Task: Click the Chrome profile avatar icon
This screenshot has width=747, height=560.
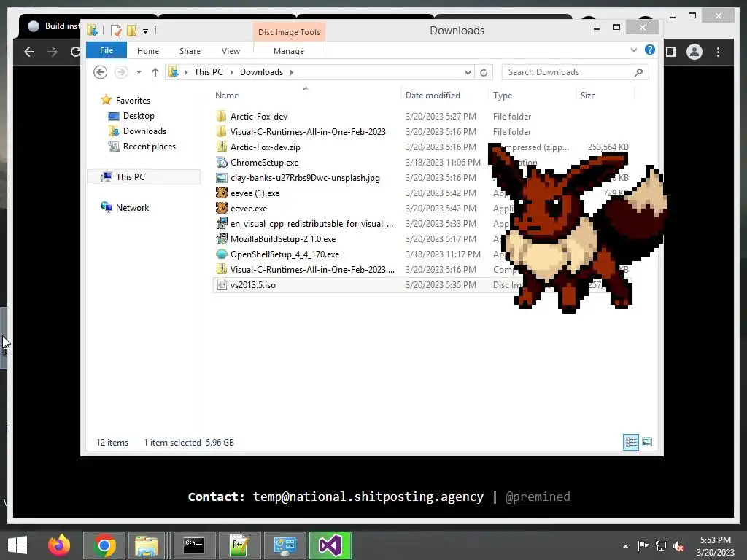Action: pos(694,52)
